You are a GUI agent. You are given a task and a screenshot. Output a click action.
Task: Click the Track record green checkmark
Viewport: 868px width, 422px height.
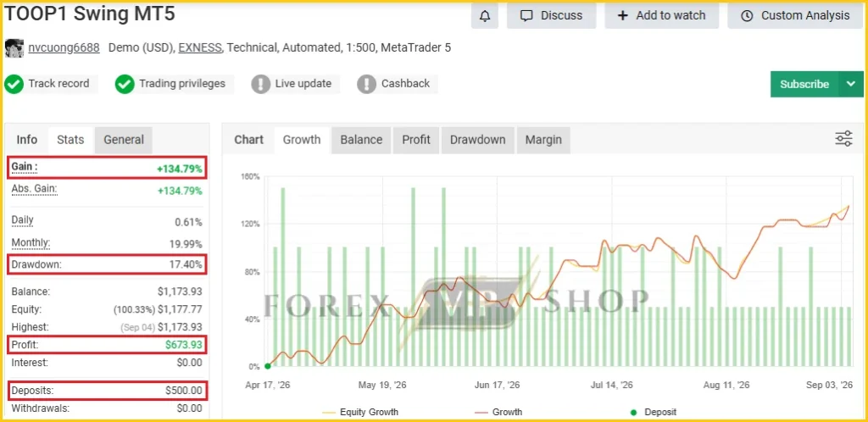14,84
